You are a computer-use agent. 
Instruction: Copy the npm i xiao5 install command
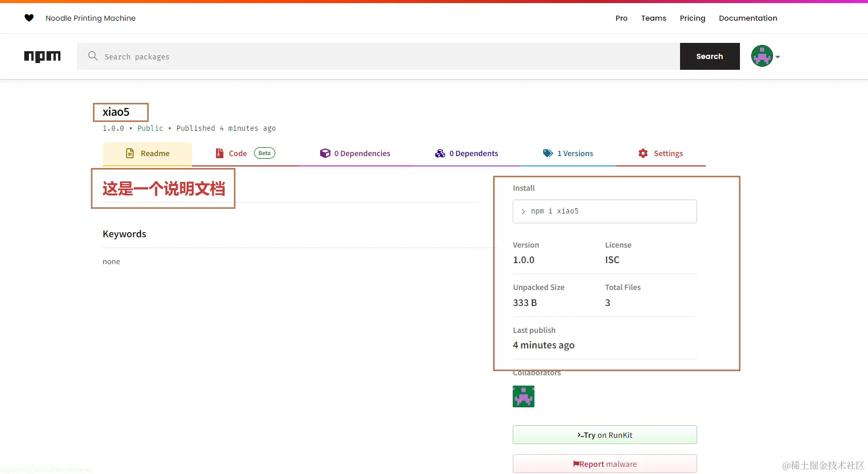point(605,211)
